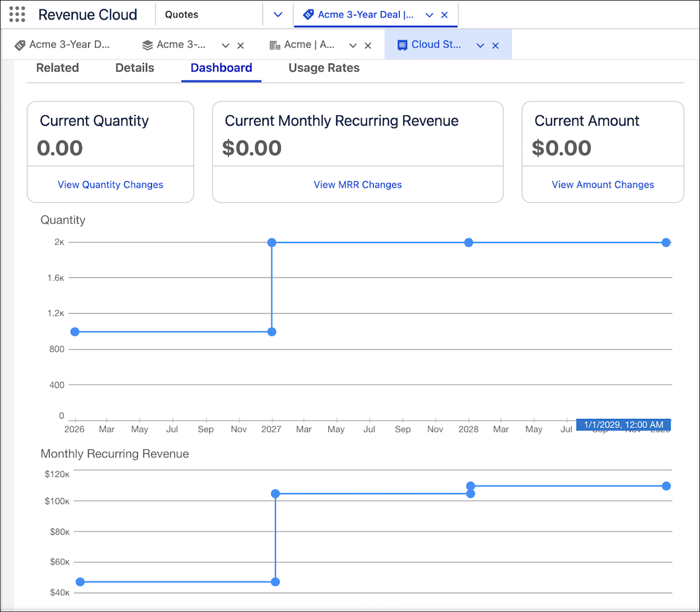
Task: Click the quote tag icon on Acme 3-Year Deal tab
Action: pos(308,15)
